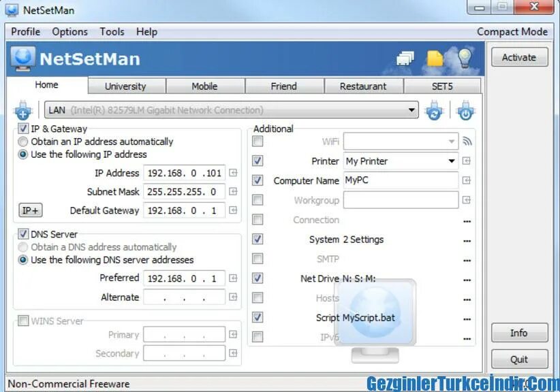Get current Printer value icon
The height and width of the screenshot is (392, 560).
(467, 161)
